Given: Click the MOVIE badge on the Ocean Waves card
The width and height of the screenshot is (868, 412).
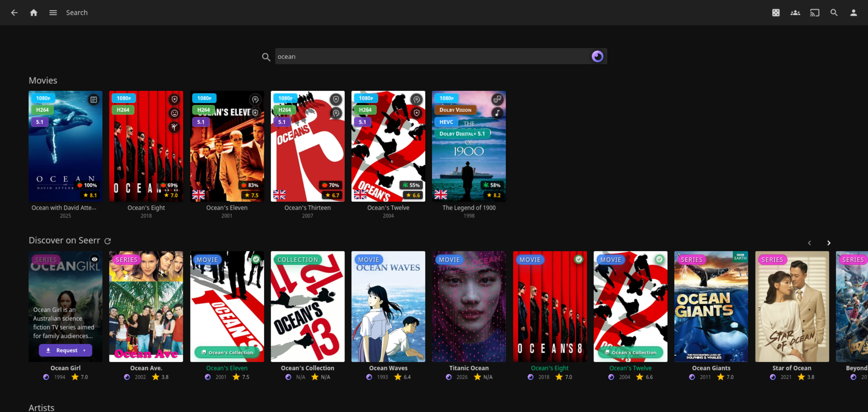Looking at the screenshot, I should click(x=369, y=259).
